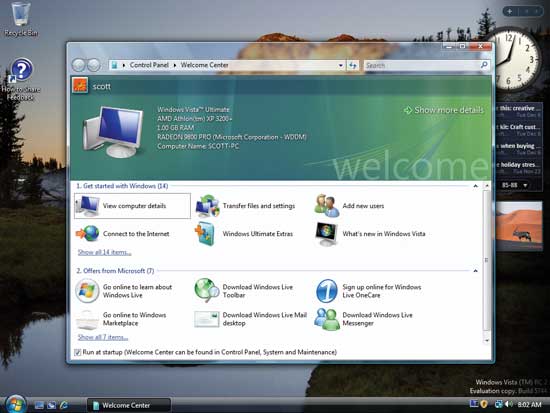Click Control Panel in the address breadcrumb
Image resolution: width=550 pixels, height=413 pixels.
(149, 65)
